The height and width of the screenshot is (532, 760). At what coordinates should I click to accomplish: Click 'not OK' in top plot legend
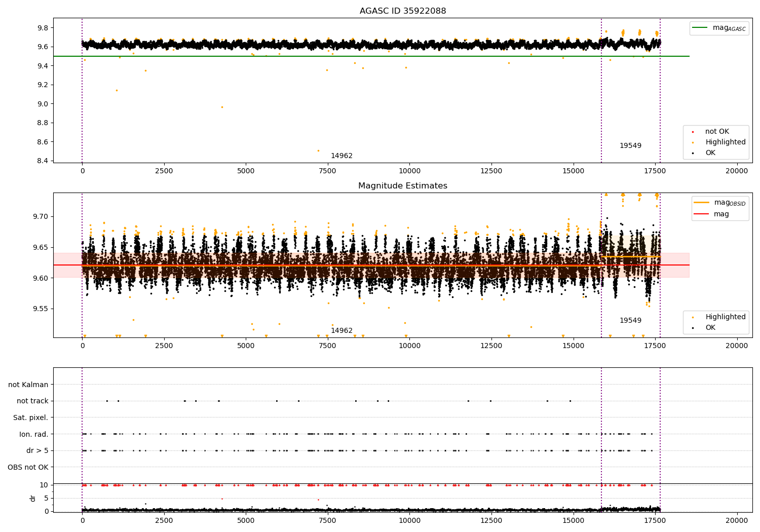pyautogui.click(x=716, y=132)
